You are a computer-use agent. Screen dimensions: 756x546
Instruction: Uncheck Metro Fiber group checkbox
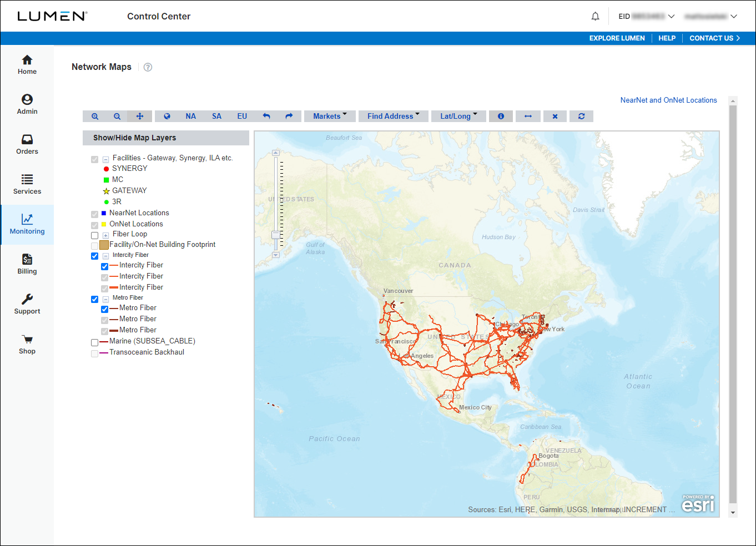pyautogui.click(x=94, y=299)
